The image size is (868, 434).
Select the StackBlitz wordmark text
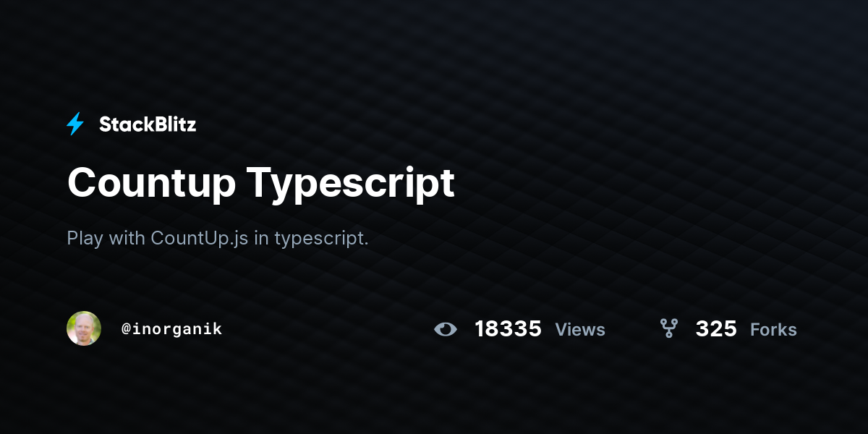[x=148, y=124]
